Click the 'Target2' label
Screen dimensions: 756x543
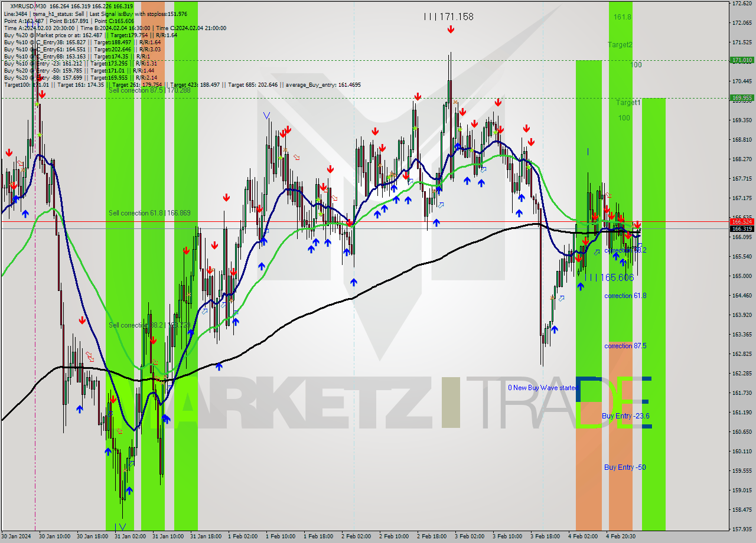(x=620, y=45)
